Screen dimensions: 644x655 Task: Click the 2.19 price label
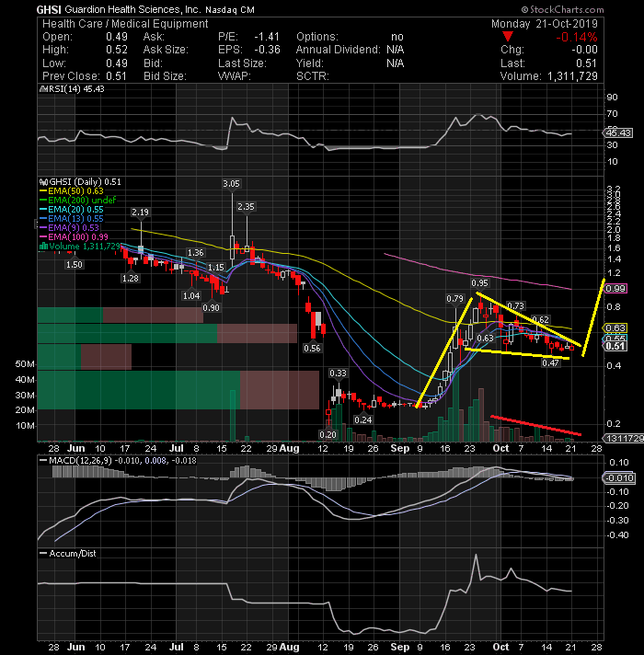point(140,212)
